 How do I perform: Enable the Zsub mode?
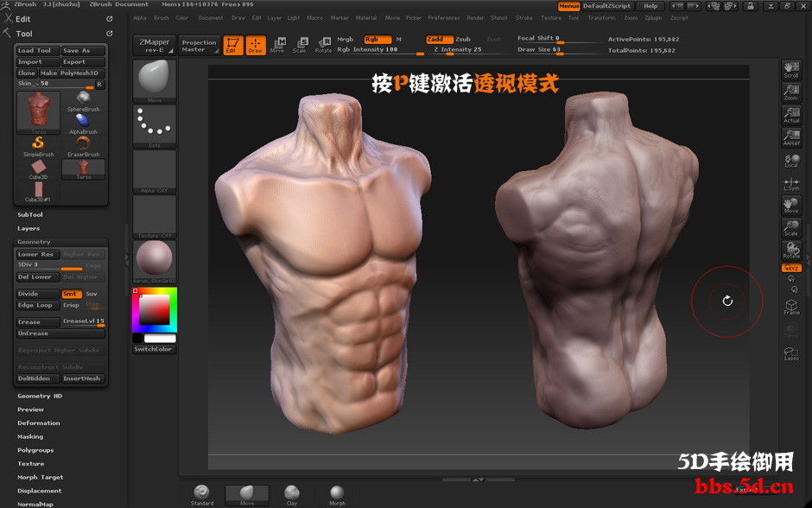point(463,40)
